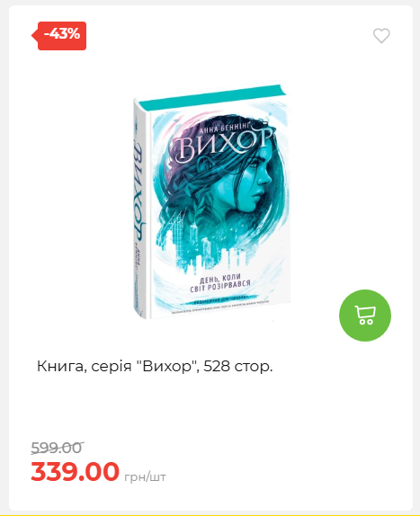Click the crossed-out old price 599.00
This screenshot has width=420, height=516.
tap(58, 448)
